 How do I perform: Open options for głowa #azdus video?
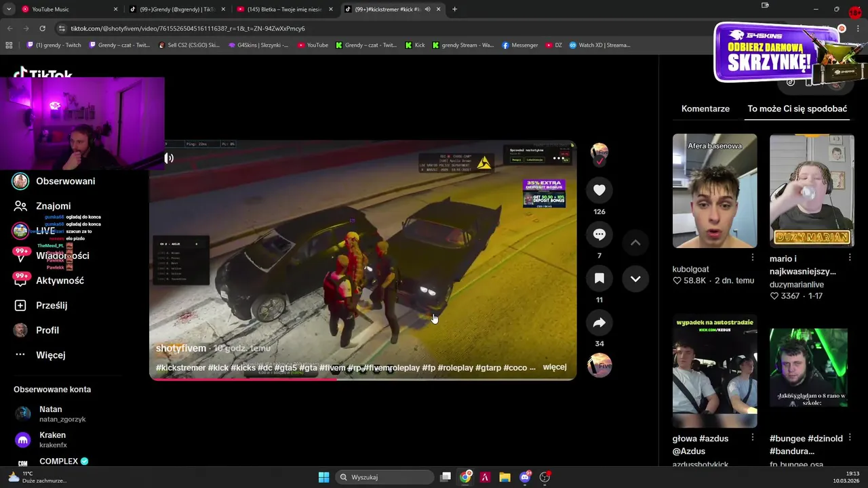753,438
